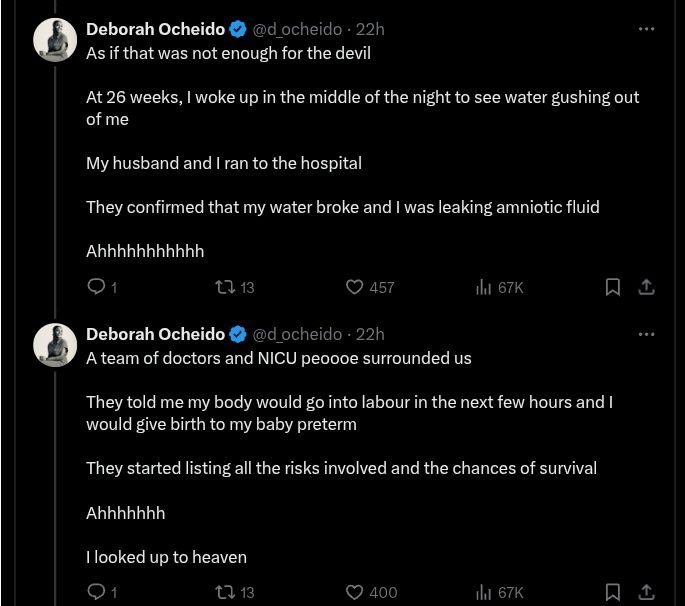
Task: Click @d_ocheido handle on second tweet
Action: click(297, 334)
